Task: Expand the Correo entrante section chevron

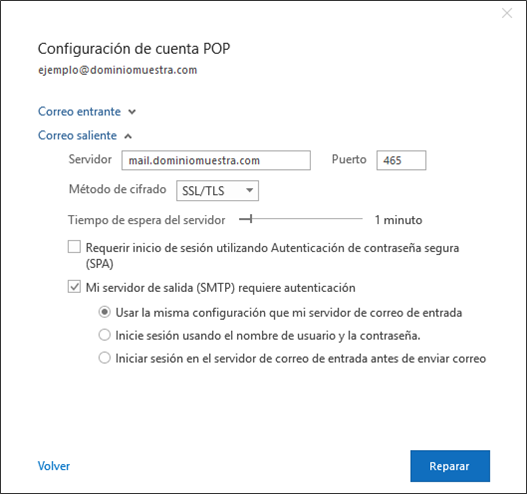Action: coord(132,112)
